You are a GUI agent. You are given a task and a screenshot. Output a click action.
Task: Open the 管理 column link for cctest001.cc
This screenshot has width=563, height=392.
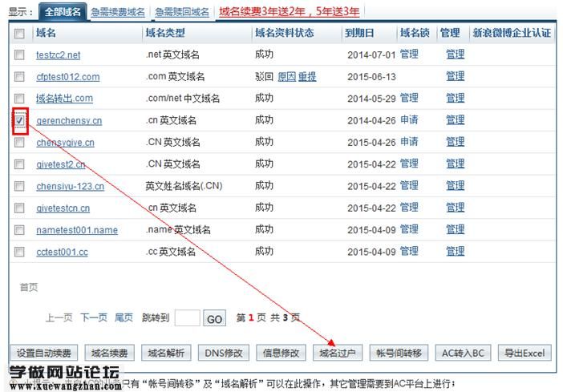click(455, 251)
